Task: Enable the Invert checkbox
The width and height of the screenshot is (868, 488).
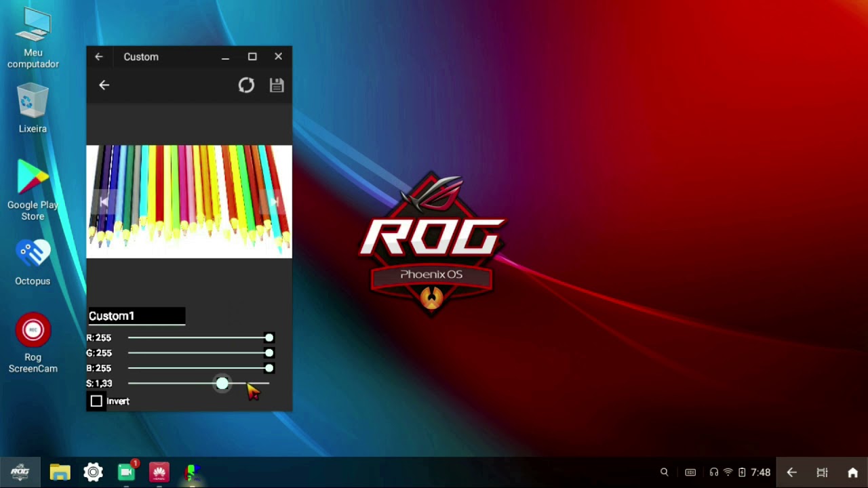Action: tap(96, 401)
